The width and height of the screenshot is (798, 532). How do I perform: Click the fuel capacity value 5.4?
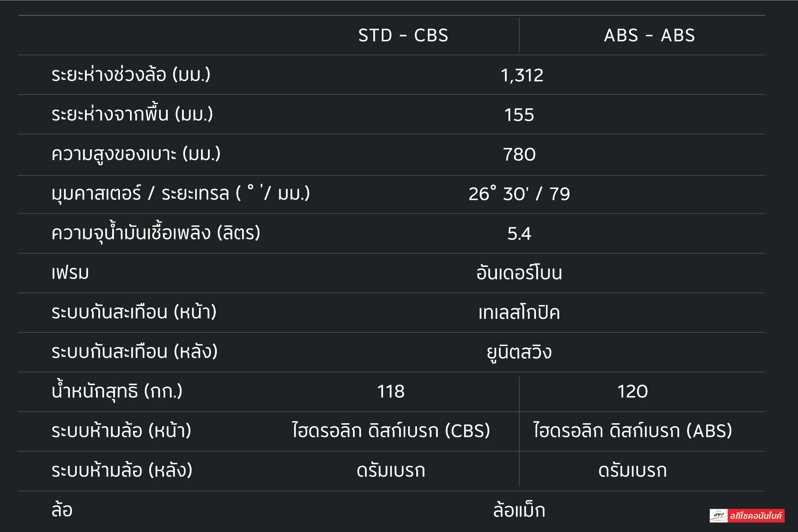click(519, 234)
